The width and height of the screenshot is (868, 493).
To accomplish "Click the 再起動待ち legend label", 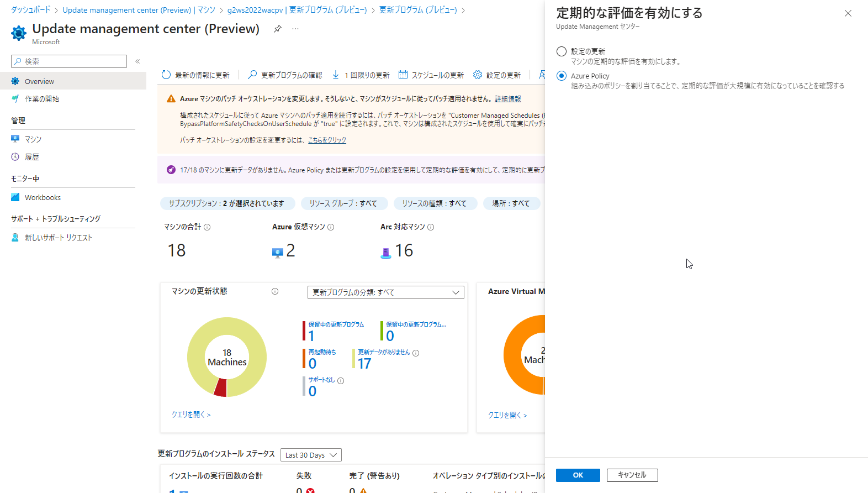I will (322, 352).
